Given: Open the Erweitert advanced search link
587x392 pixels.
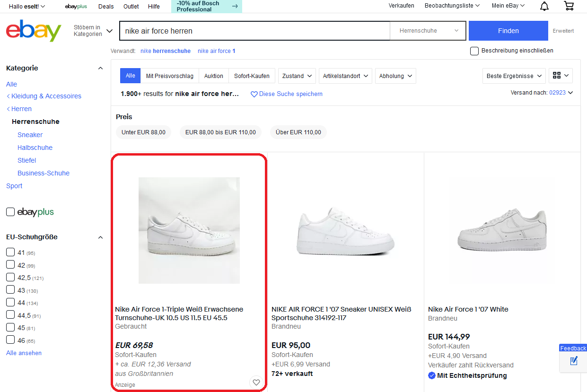Looking at the screenshot, I should click(x=563, y=31).
